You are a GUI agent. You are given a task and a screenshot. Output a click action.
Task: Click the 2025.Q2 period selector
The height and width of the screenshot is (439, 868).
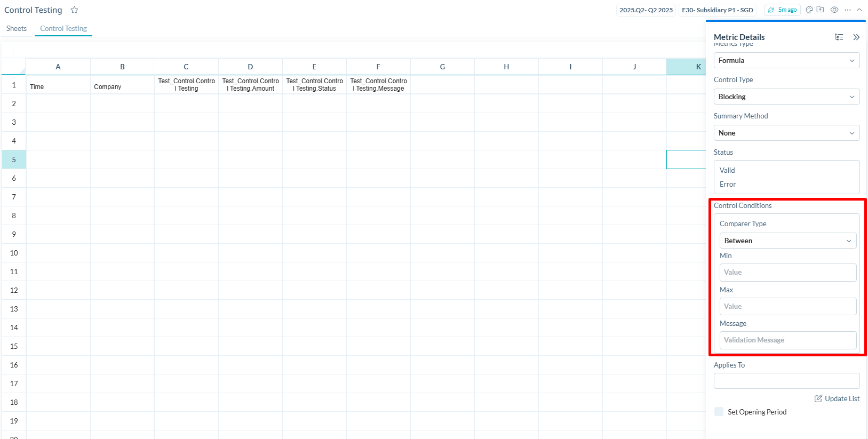pos(646,10)
